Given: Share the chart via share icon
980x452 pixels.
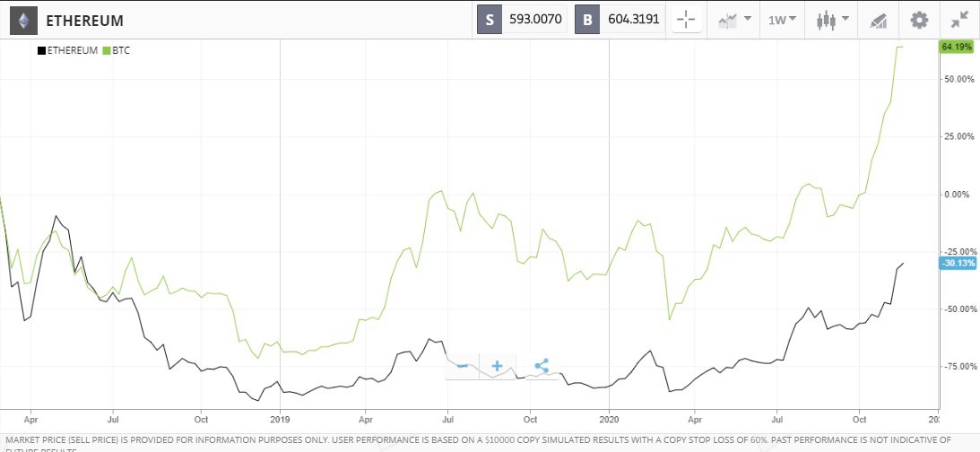Looking at the screenshot, I should pyautogui.click(x=541, y=366).
